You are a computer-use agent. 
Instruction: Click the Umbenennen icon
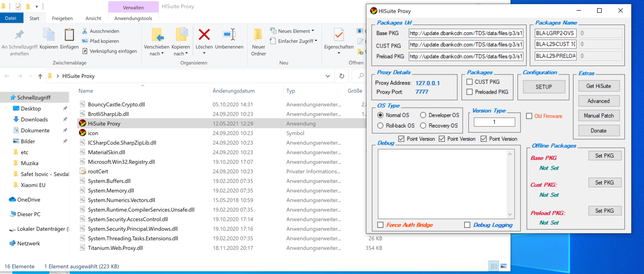click(x=229, y=35)
